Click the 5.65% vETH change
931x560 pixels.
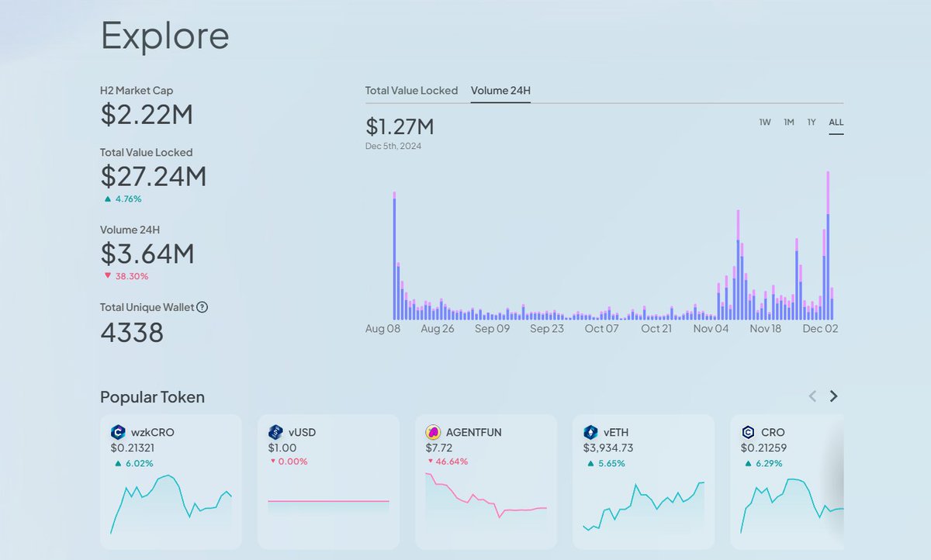pos(605,464)
